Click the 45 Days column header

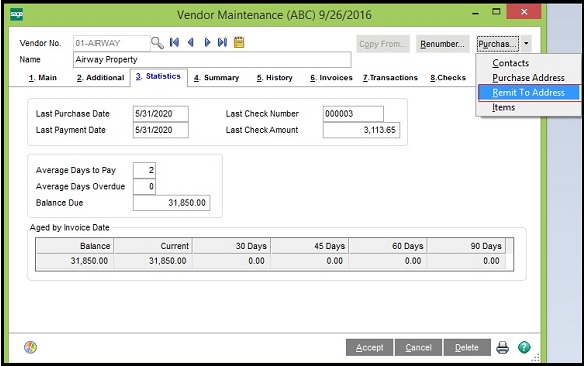point(310,246)
